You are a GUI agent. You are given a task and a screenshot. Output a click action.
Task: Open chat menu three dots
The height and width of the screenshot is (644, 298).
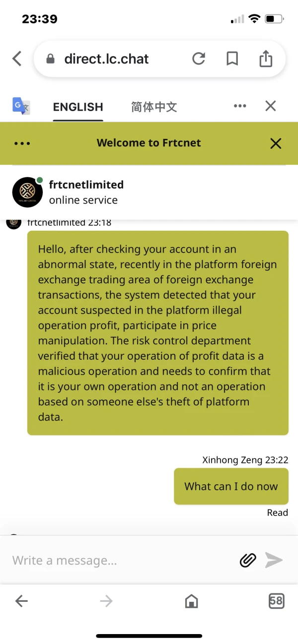point(22,143)
